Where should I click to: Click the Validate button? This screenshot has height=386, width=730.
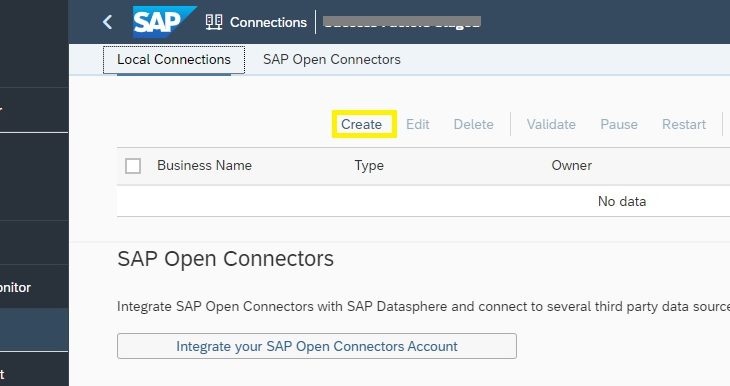[x=551, y=124]
